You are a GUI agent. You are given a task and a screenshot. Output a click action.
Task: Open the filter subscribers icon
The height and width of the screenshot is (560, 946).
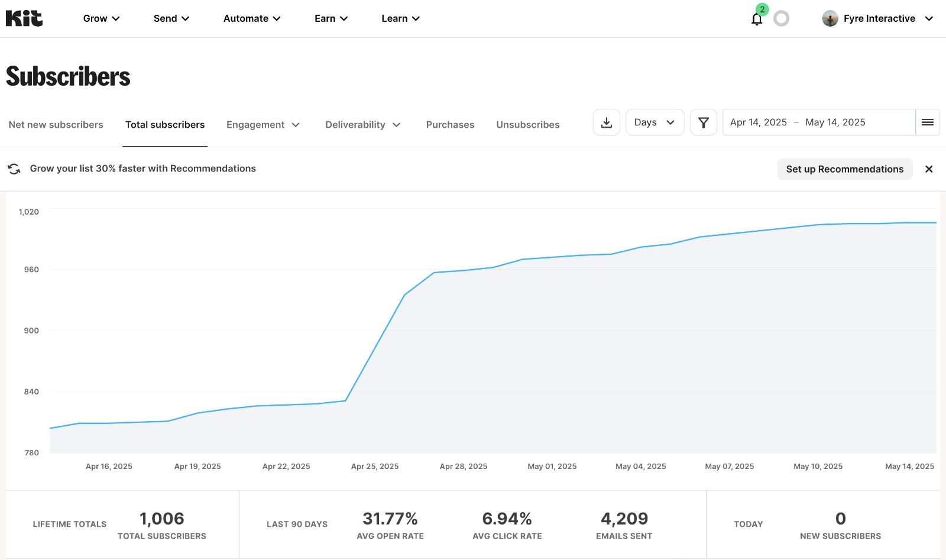(703, 122)
